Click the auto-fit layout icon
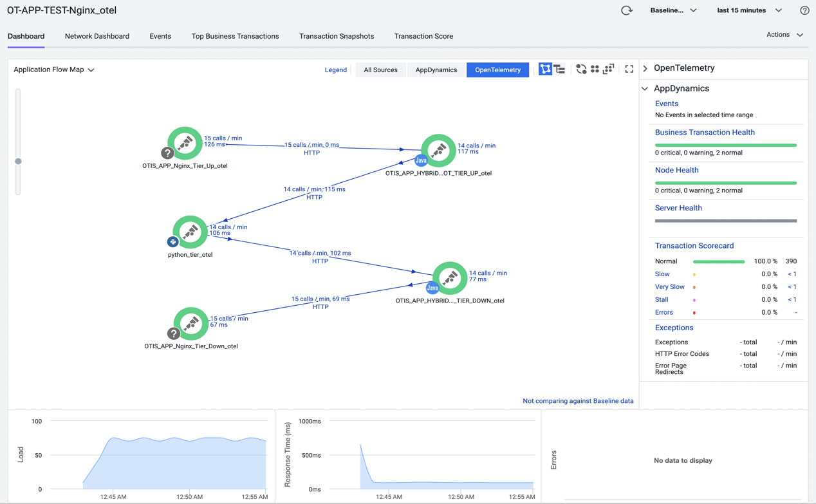The height and width of the screenshot is (504, 816). pos(609,70)
